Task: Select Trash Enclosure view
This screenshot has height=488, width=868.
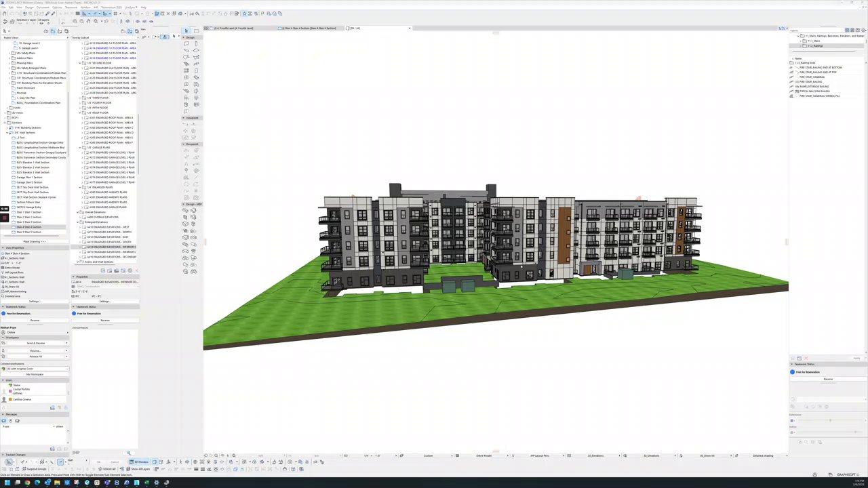Action: [26, 87]
